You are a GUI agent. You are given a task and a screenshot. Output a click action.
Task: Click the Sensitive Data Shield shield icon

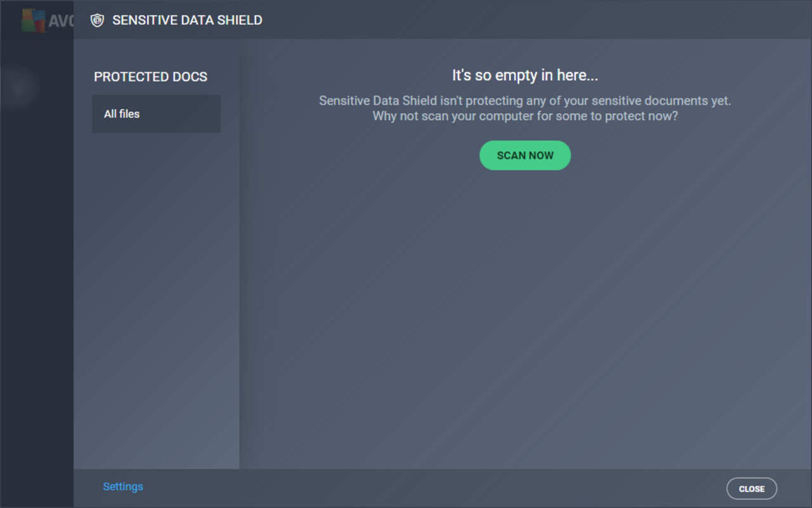[x=97, y=20]
